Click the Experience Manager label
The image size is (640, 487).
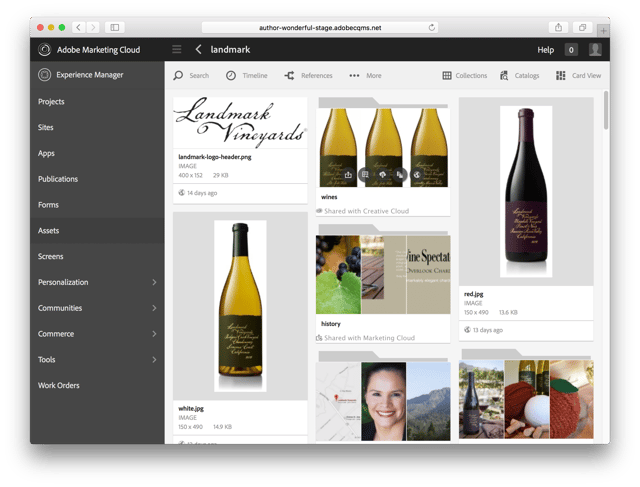click(x=89, y=75)
